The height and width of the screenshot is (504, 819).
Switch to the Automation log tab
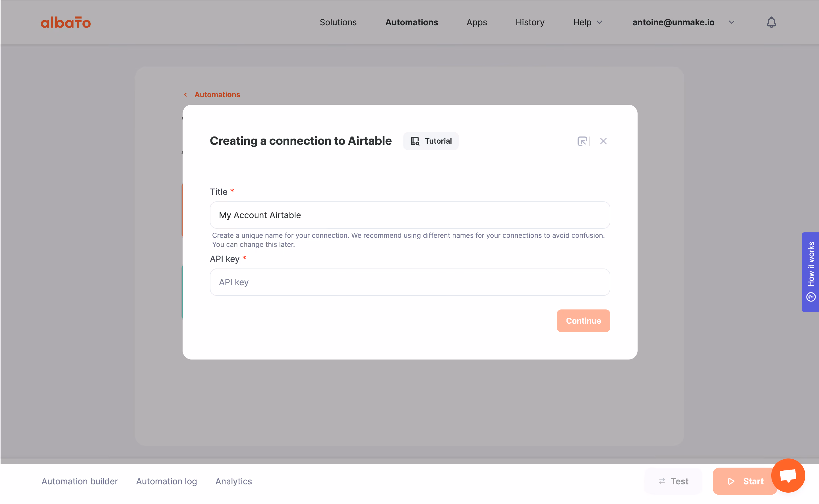[166, 481]
